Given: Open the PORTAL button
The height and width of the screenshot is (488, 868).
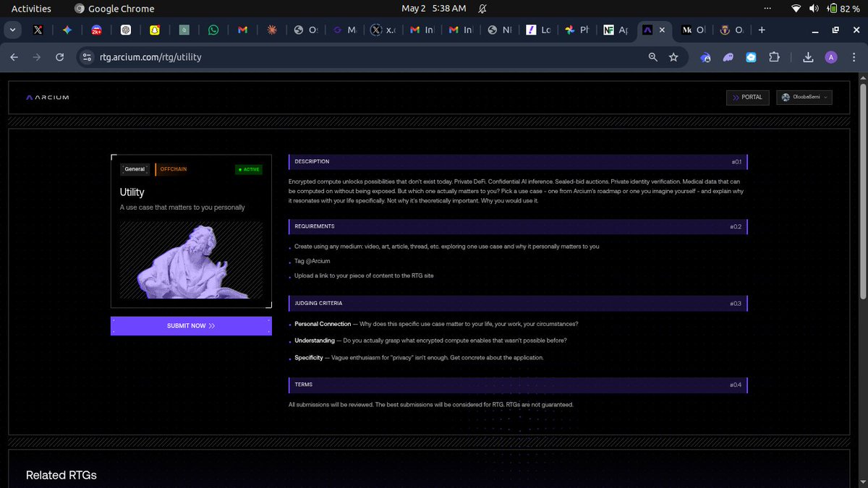Looking at the screenshot, I should pyautogui.click(x=748, y=97).
